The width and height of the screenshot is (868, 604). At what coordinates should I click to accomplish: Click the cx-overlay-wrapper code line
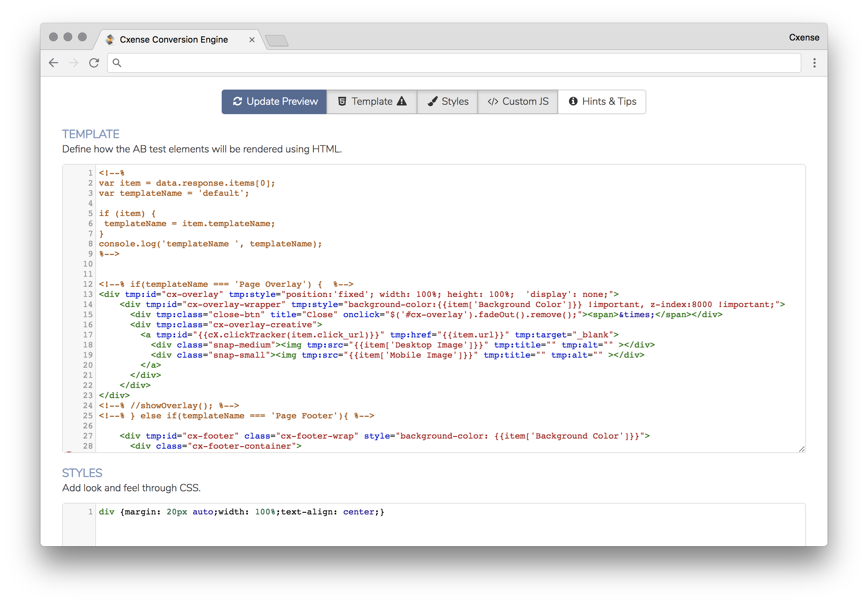[x=452, y=305]
